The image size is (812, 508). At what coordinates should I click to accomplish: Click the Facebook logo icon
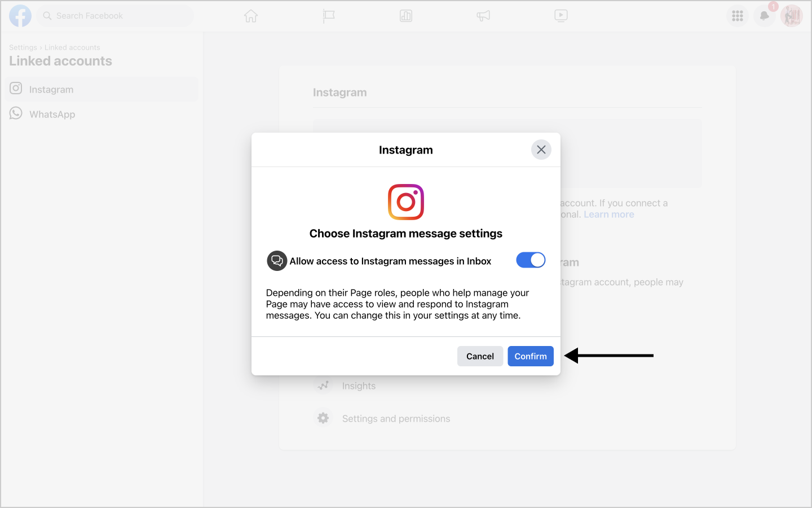(20, 16)
